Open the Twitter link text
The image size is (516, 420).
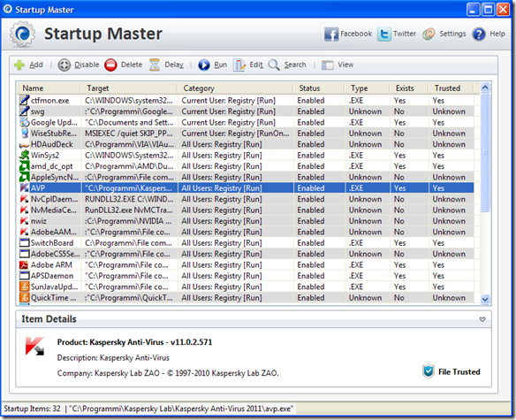pyautogui.click(x=405, y=34)
